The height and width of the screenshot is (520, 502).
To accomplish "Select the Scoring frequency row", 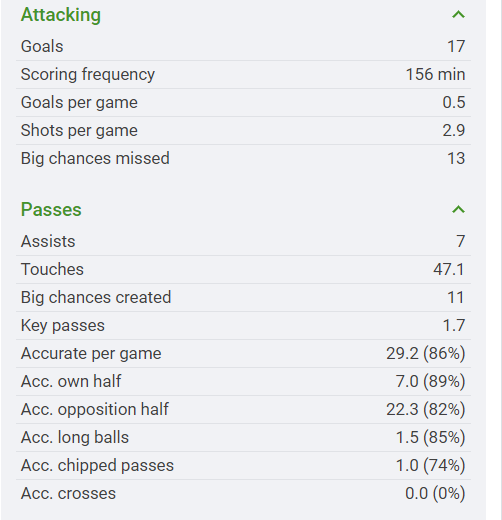I will pos(243,74).
